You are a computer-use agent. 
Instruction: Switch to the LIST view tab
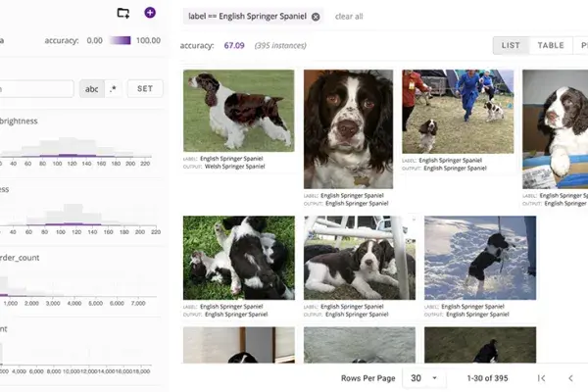511,45
